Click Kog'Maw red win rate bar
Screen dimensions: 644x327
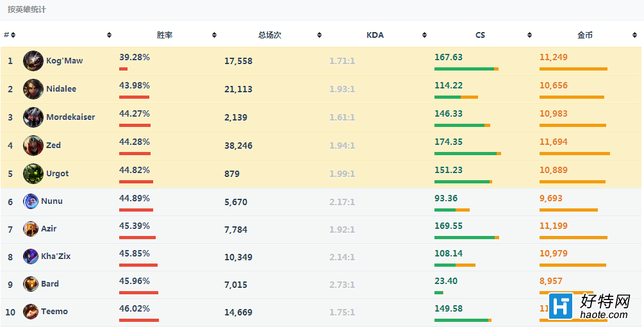pos(123,69)
